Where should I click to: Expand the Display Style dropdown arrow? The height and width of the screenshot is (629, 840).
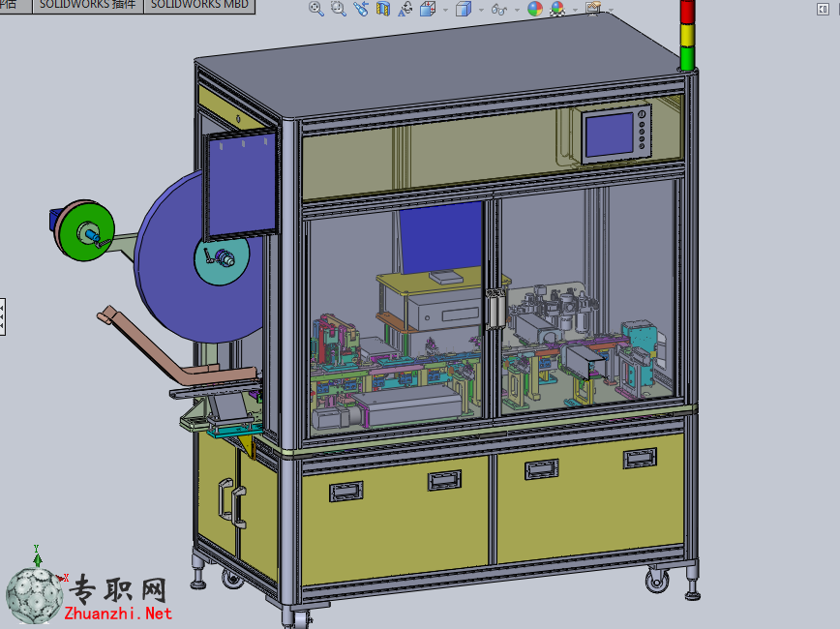click(x=481, y=10)
